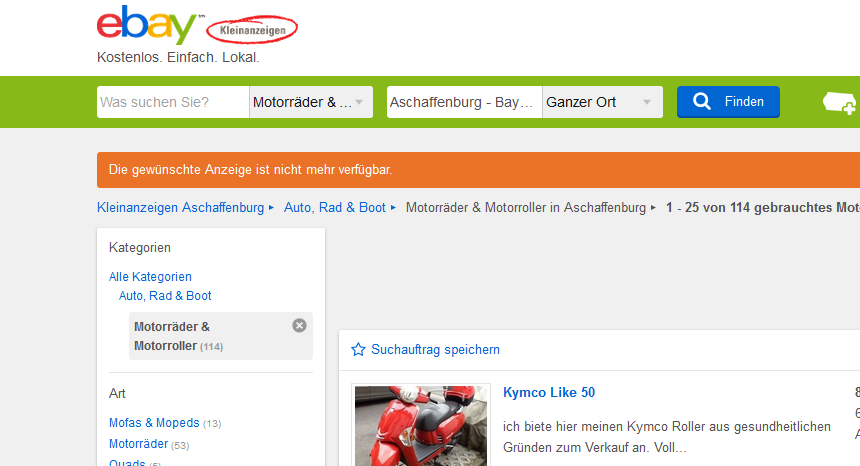
Task: Select the Motorräder & Motorroller active category
Action: 172,336
